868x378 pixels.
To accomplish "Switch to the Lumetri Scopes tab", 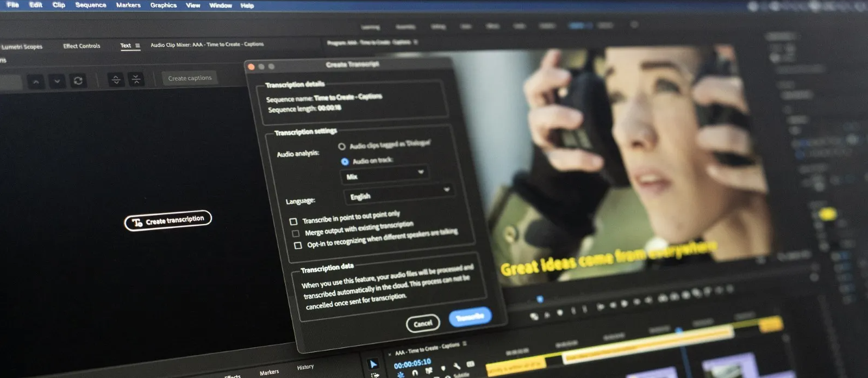I will [x=22, y=47].
